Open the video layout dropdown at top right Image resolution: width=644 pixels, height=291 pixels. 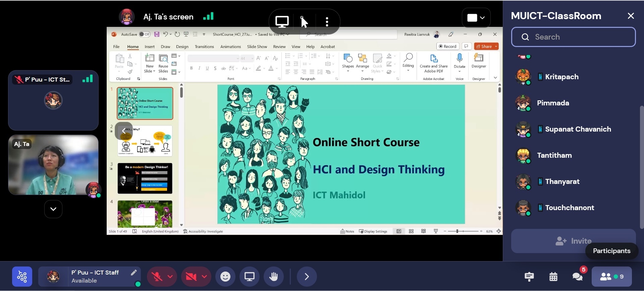(476, 18)
